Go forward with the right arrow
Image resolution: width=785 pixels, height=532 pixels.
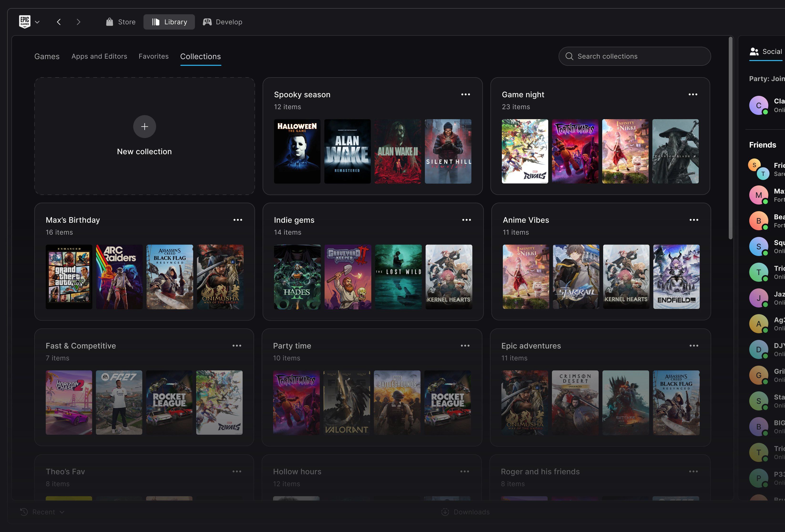(78, 22)
